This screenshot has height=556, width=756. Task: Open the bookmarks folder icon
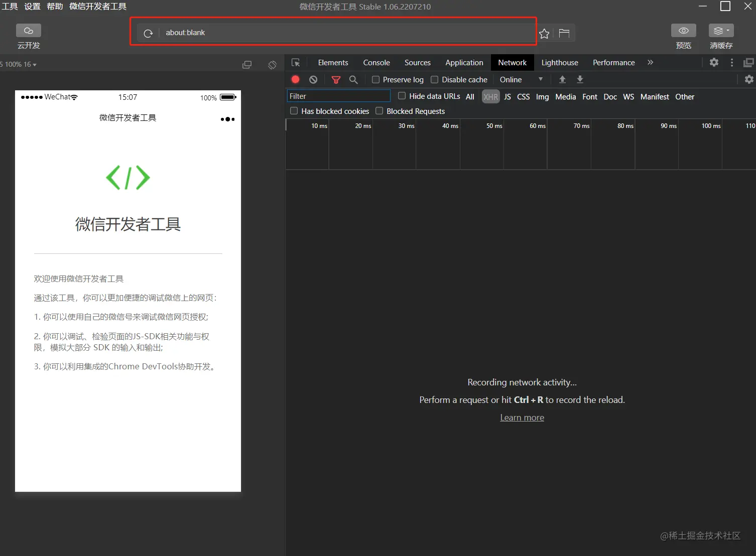tap(564, 33)
